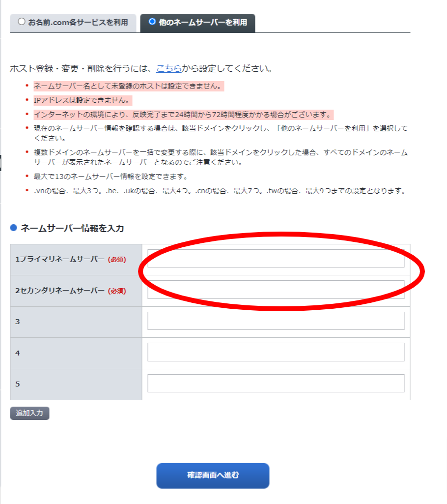Click the 追加入力 button
The width and height of the screenshot is (447, 504).
pyautogui.click(x=29, y=413)
